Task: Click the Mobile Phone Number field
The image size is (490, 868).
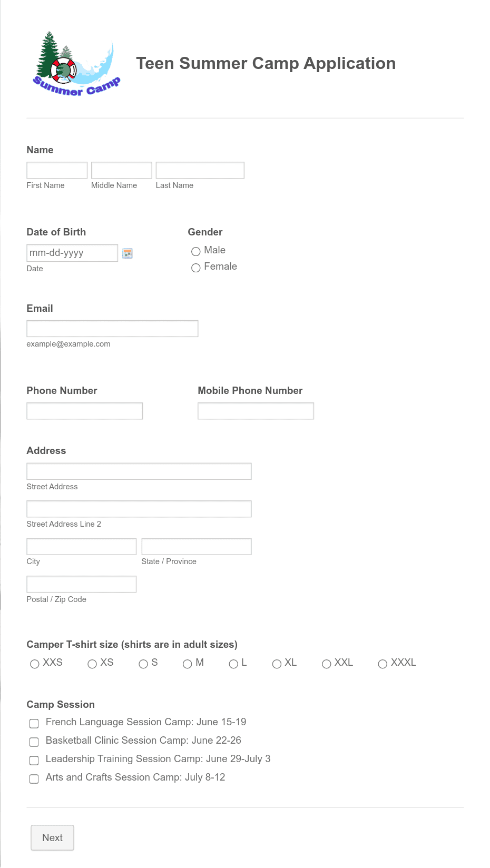Action: click(x=256, y=411)
